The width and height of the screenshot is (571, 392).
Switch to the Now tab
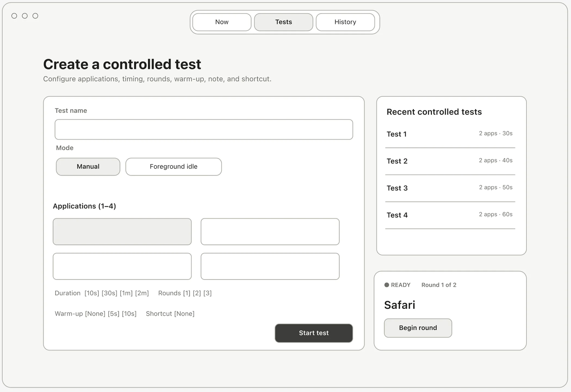pyautogui.click(x=222, y=22)
